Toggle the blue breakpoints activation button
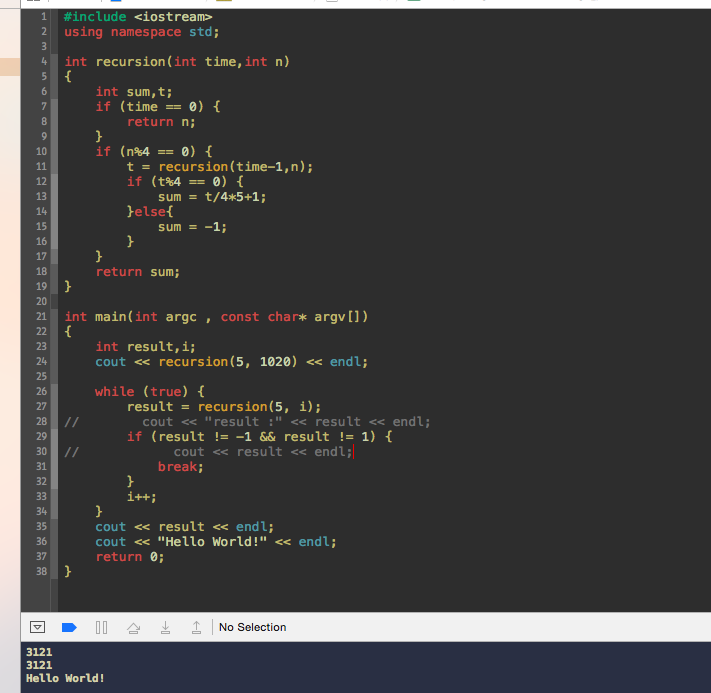The height and width of the screenshot is (693, 711). point(69,627)
